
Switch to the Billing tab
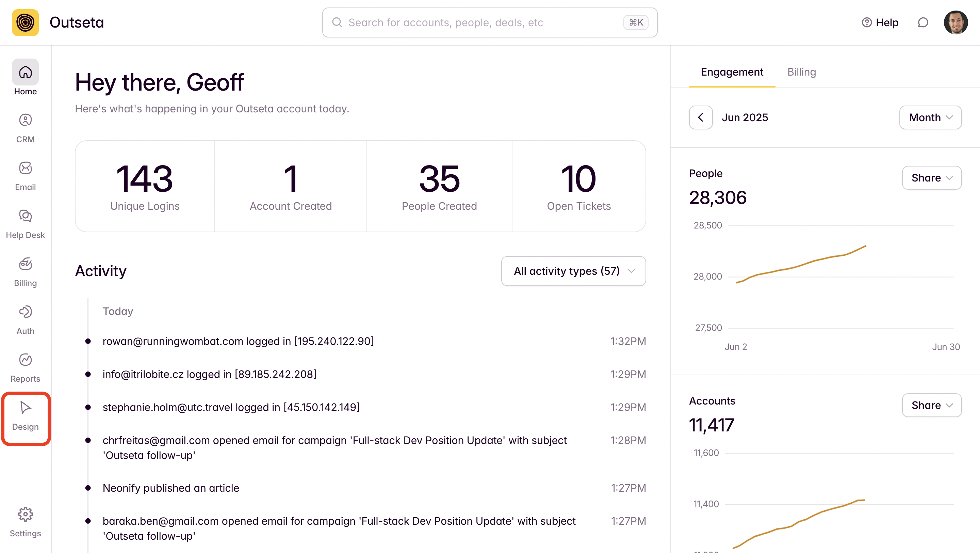(801, 72)
